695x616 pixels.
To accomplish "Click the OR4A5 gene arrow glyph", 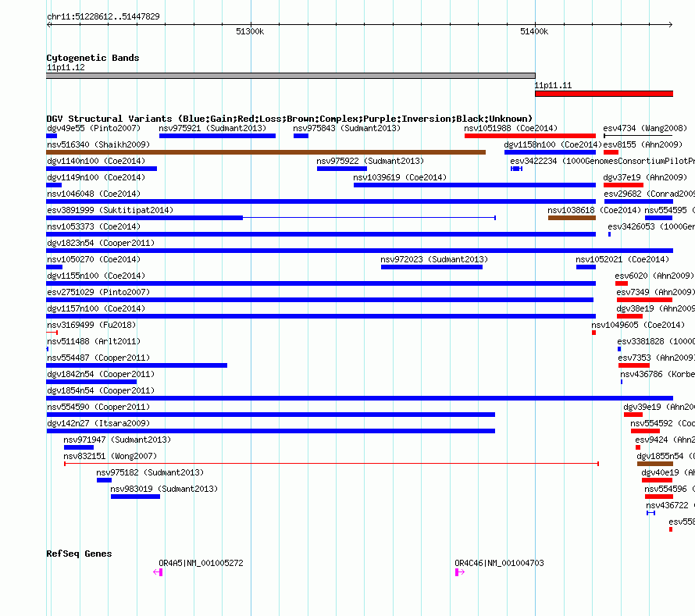I will point(159,572).
